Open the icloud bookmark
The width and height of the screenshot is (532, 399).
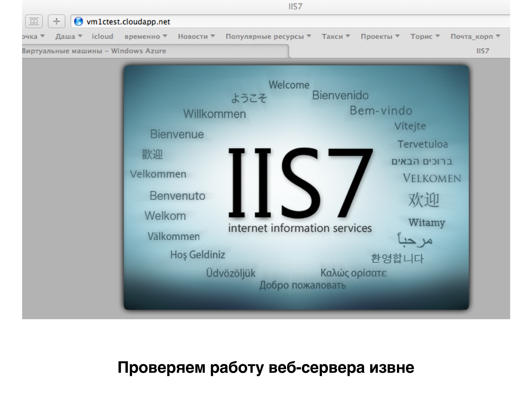click(x=102, y=36)
